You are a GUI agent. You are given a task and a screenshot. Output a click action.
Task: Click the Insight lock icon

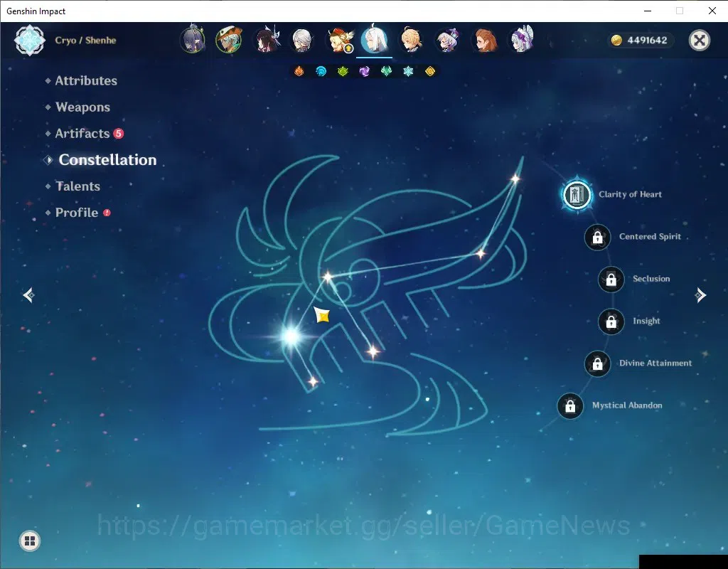click(x=611, y=321)
